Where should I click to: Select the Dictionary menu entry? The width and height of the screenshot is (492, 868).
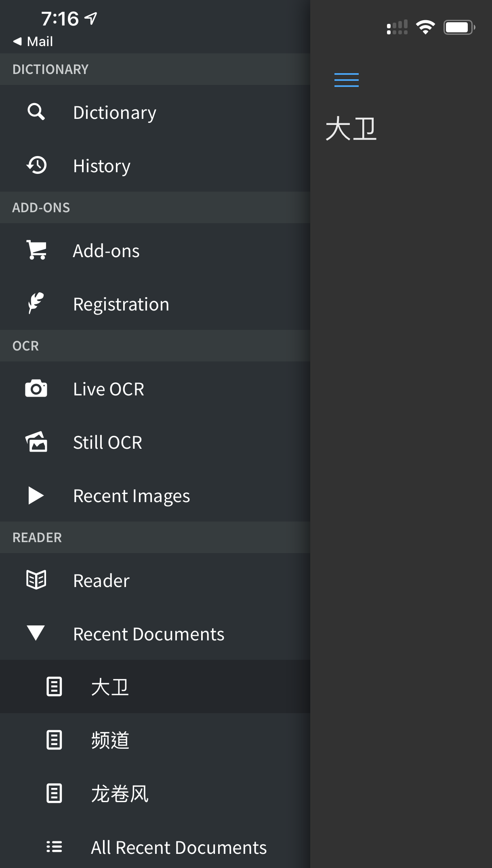click(115, 112)
